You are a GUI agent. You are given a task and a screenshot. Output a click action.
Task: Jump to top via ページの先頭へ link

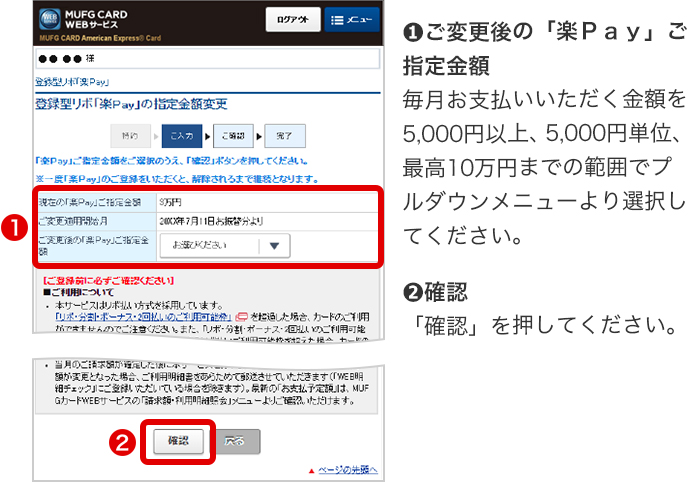(344, 471)
